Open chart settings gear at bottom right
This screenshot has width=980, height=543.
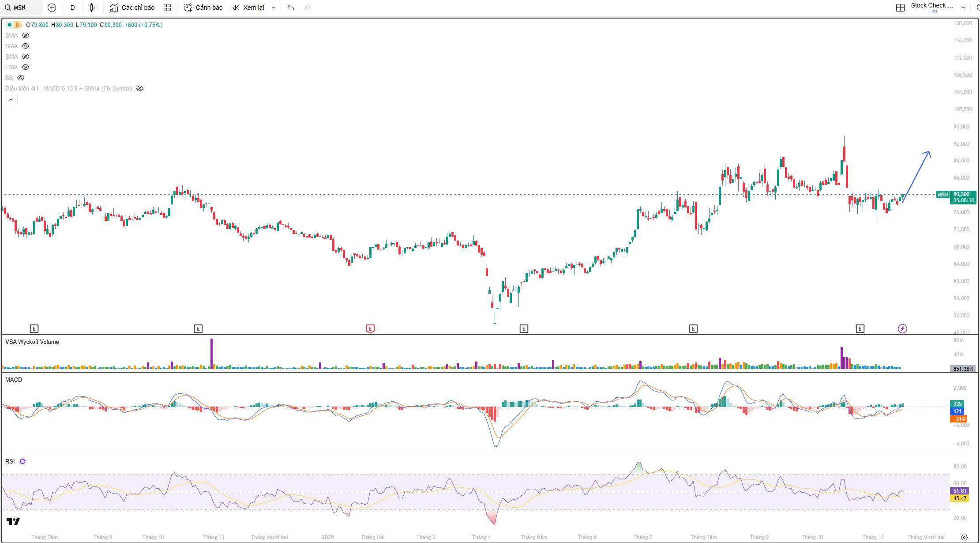(x=964, y=537)
